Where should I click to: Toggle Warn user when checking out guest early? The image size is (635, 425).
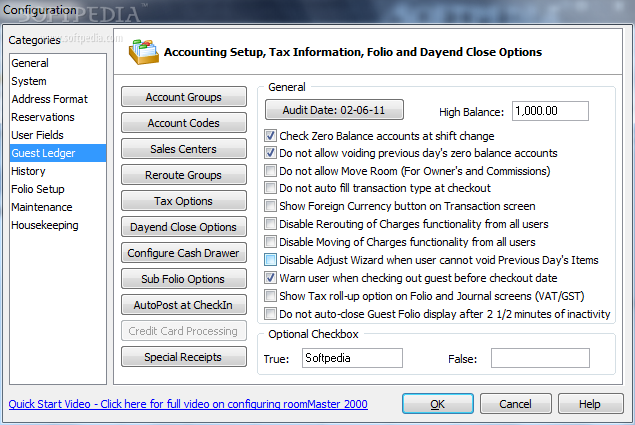point(270,278)
